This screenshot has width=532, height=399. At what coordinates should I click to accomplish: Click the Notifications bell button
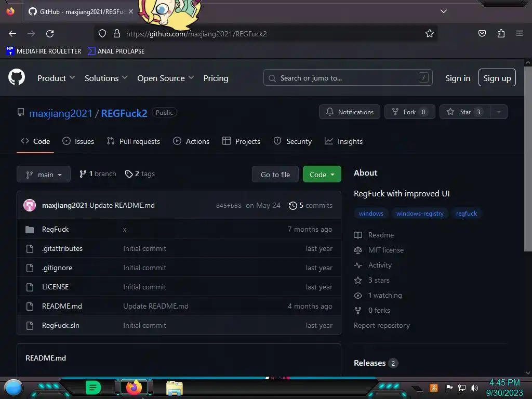tap(350, 112)
